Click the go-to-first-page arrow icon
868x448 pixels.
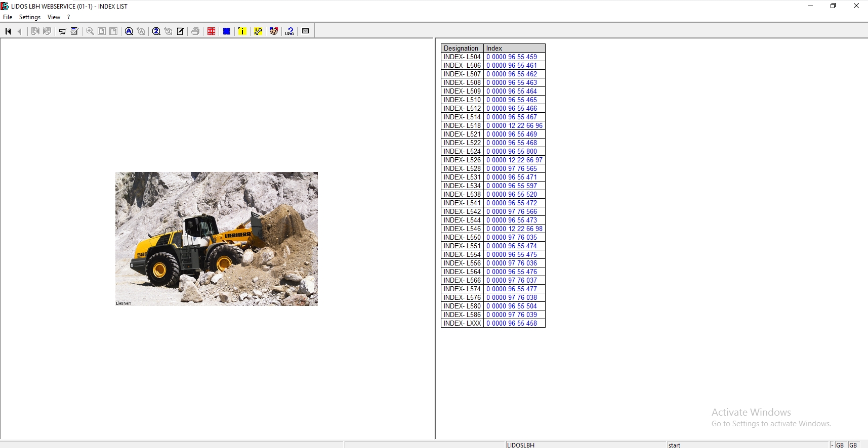(x=8, y=31)
